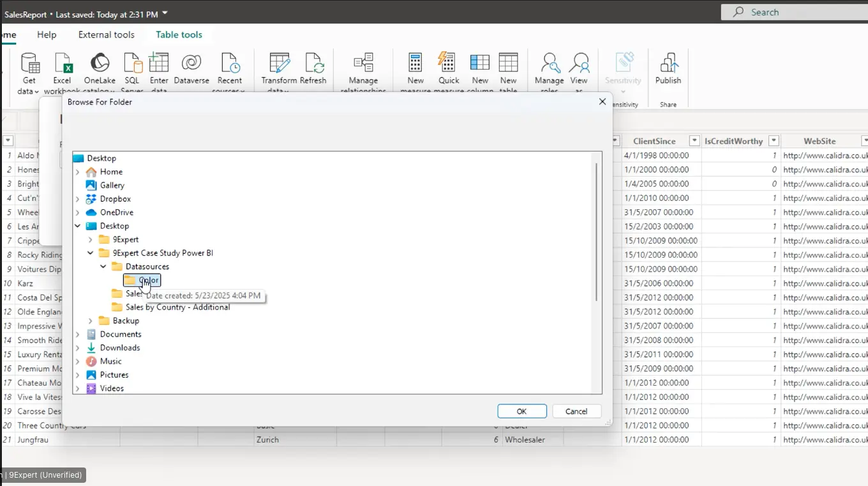Open the OneLake catalog icon

click(x=100, y=63)
